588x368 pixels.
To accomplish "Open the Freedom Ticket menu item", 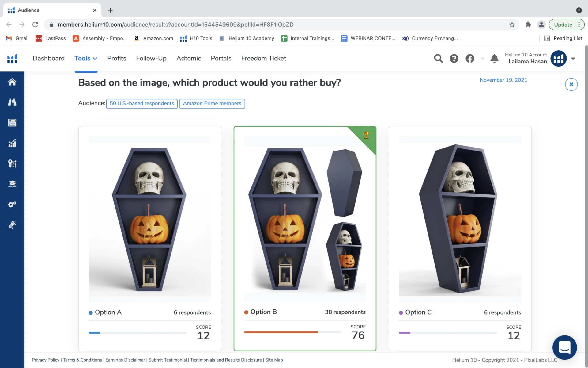I will tap(263, 58).
